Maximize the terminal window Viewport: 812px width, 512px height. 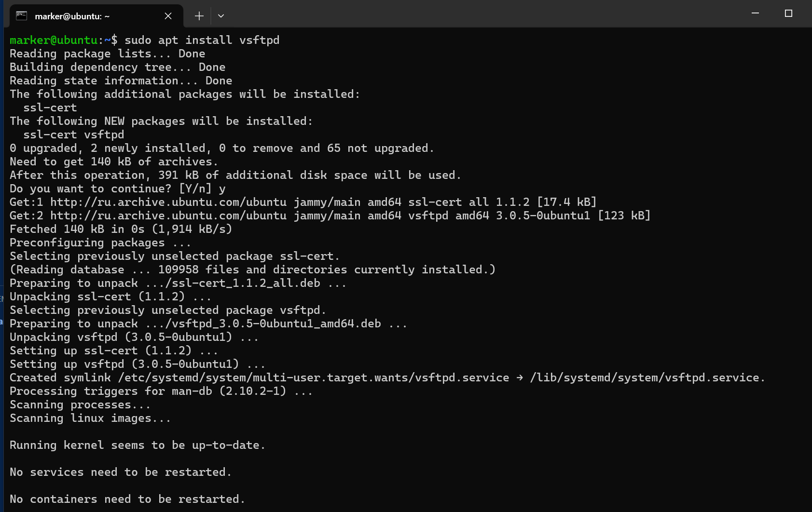788,13
